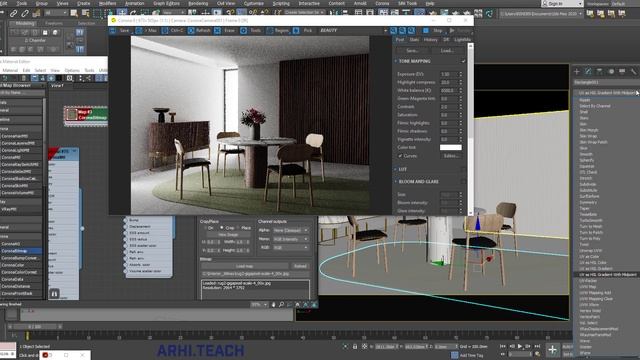Click the Pan hand icon in material editor
The image size is (640, 360).
(x=273, y=304)
